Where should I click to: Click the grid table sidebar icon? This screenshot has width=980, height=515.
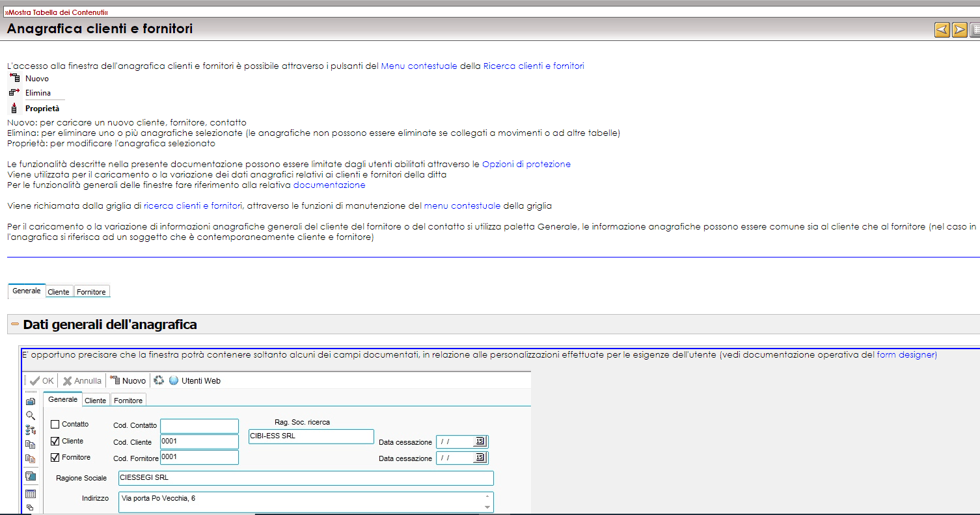tap(31, 494)
